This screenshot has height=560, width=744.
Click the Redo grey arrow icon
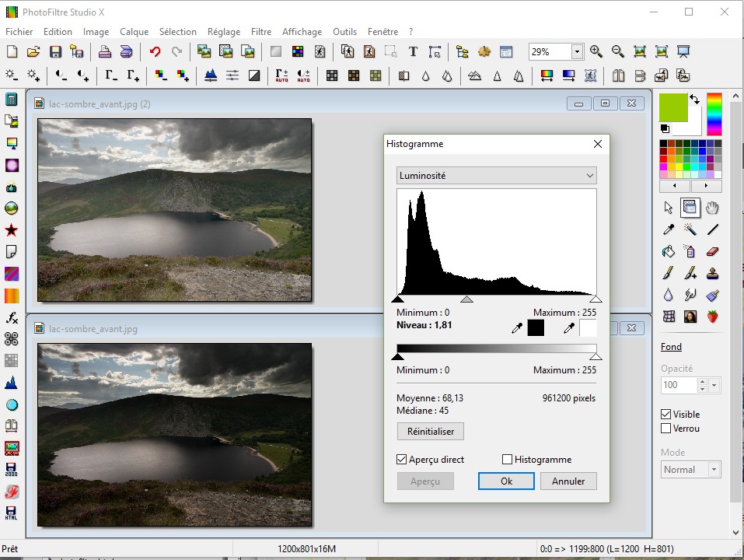pos(177,52)
